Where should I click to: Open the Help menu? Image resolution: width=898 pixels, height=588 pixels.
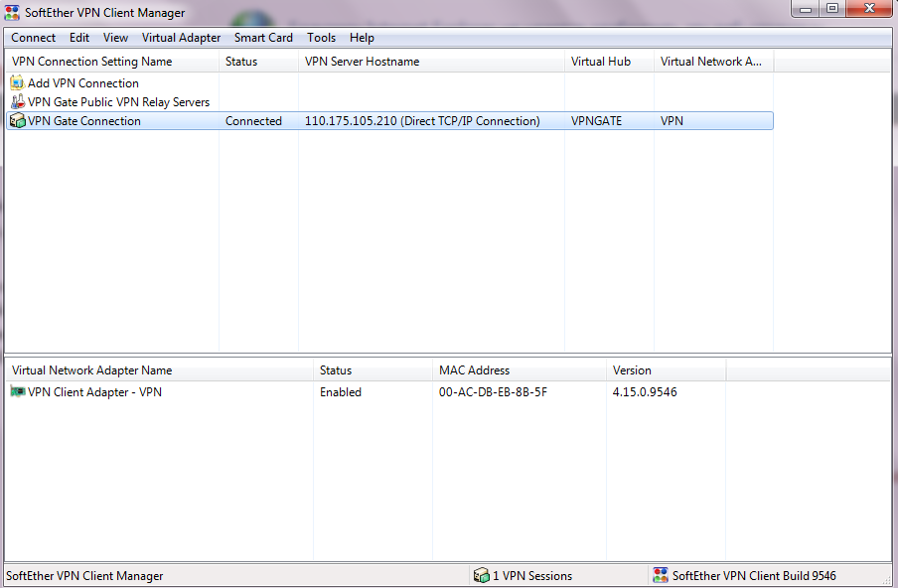pyautogui.click(x=362, y=38)
